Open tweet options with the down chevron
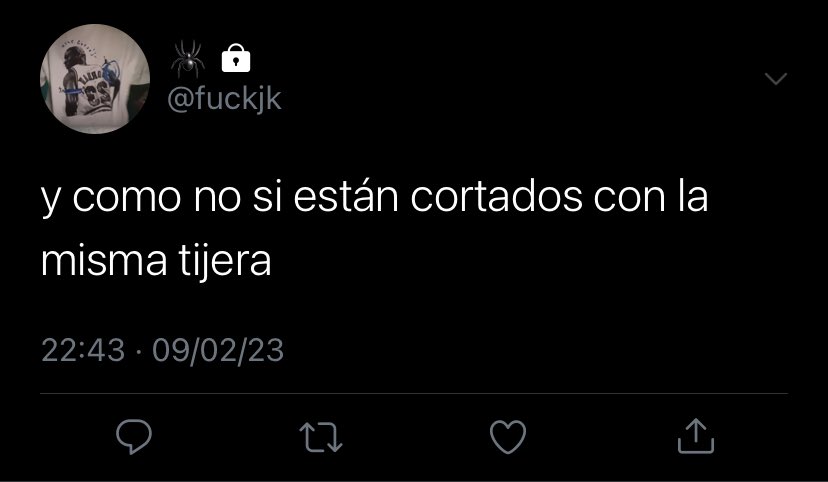The image size is (828, 482). (776, 79)
